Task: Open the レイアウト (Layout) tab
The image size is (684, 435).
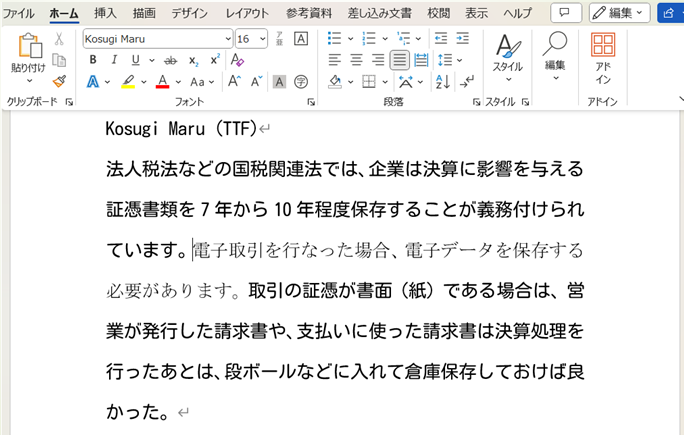Action: click(247, 13)
